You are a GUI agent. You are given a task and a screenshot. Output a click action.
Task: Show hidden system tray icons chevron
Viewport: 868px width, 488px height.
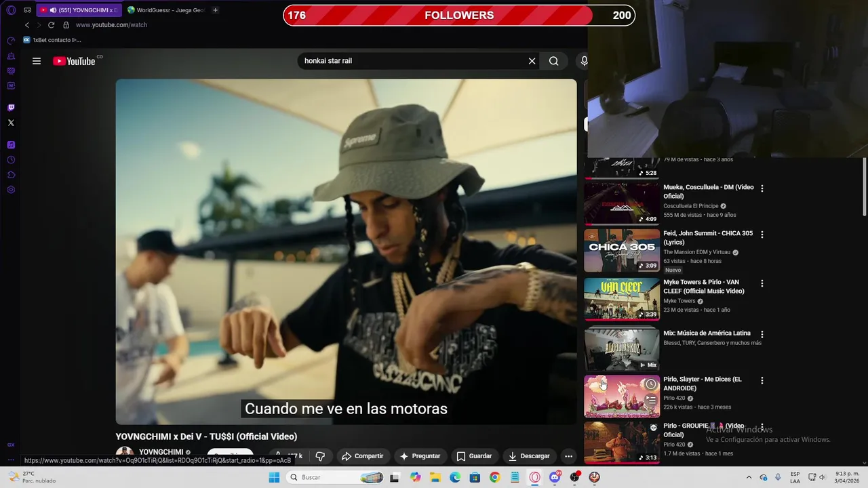tap(748, 477)
